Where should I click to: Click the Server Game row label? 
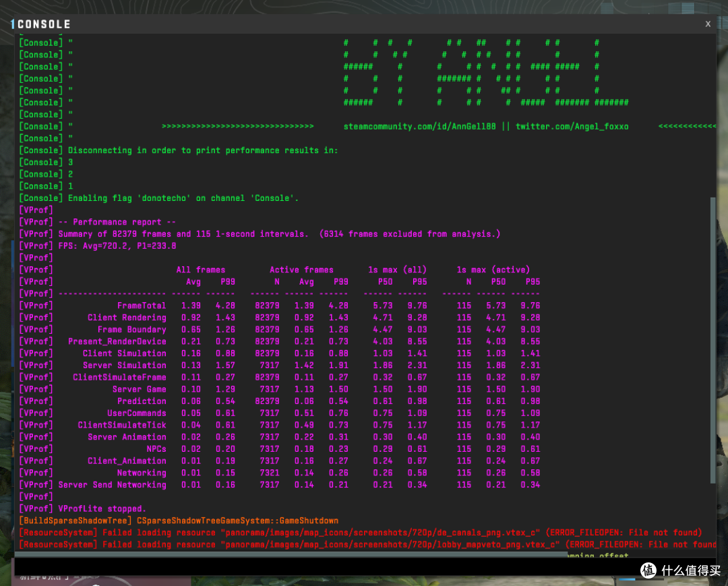coord(140,389)
